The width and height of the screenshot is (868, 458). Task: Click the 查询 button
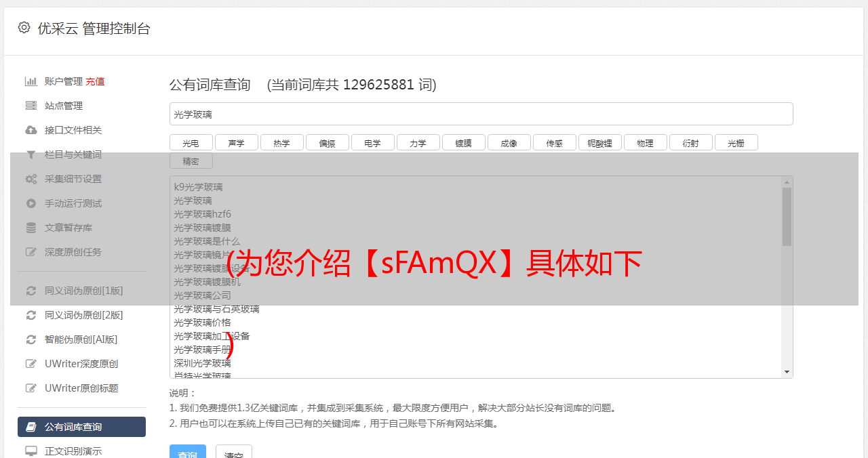tap(188, 453)
